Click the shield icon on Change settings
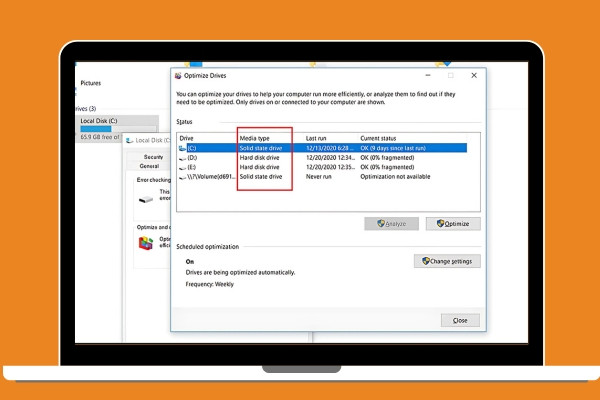Screen dimensions: 600x400 [x=426, y=261]
